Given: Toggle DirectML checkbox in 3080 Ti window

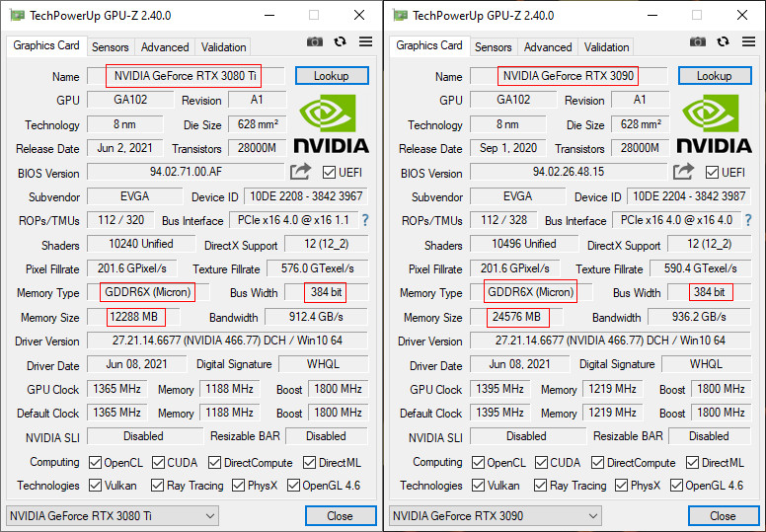Looking at the screenshot, I should pyautogui.click(x=309, y=462).
